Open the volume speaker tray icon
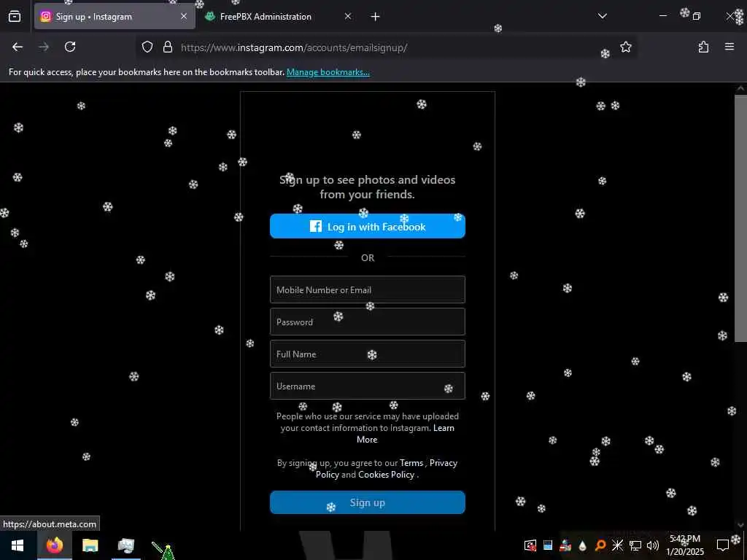The image size is (747, 560). coord(653,545)
